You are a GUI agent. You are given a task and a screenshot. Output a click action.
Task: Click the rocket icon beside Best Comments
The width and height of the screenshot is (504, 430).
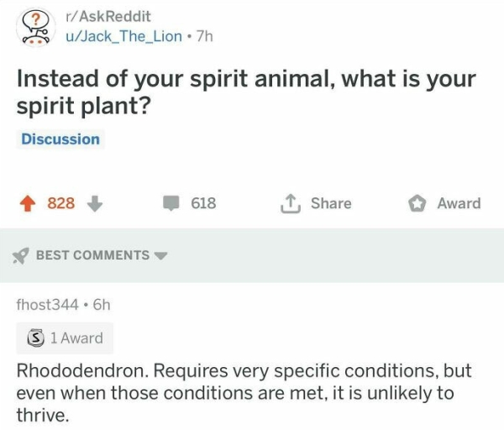click(21, 255)
